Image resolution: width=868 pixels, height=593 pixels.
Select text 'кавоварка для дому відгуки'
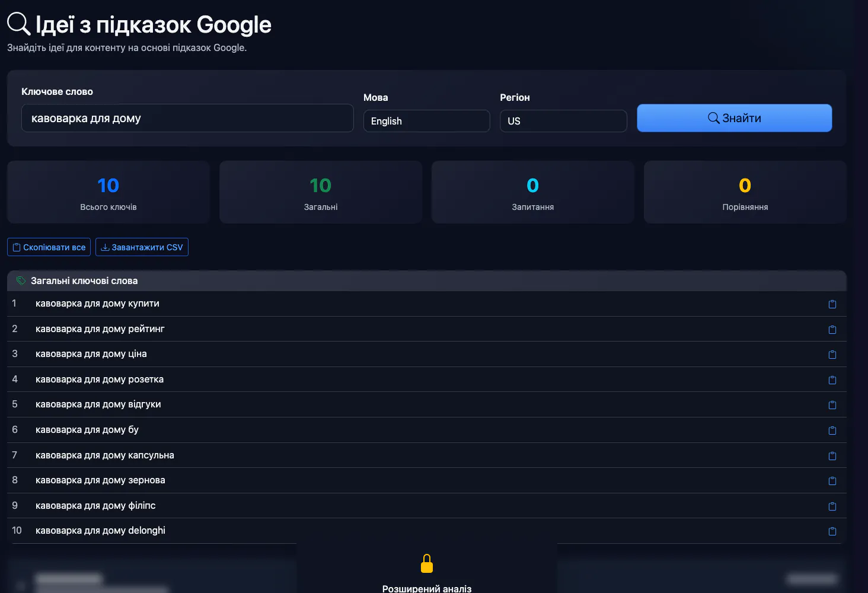click(x=98, y=404)
